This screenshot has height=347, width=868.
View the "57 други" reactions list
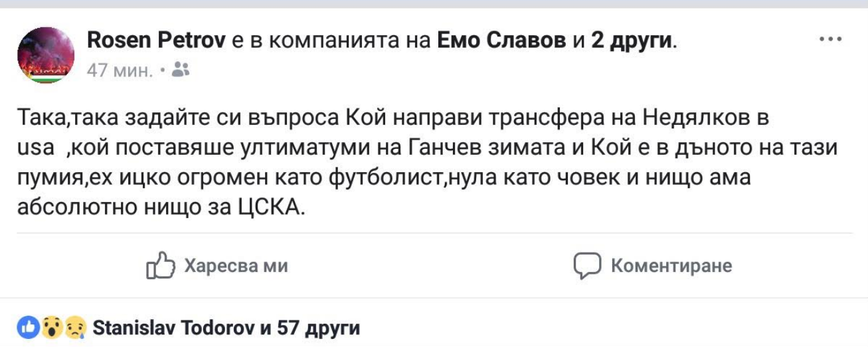(x=319, y=328)
